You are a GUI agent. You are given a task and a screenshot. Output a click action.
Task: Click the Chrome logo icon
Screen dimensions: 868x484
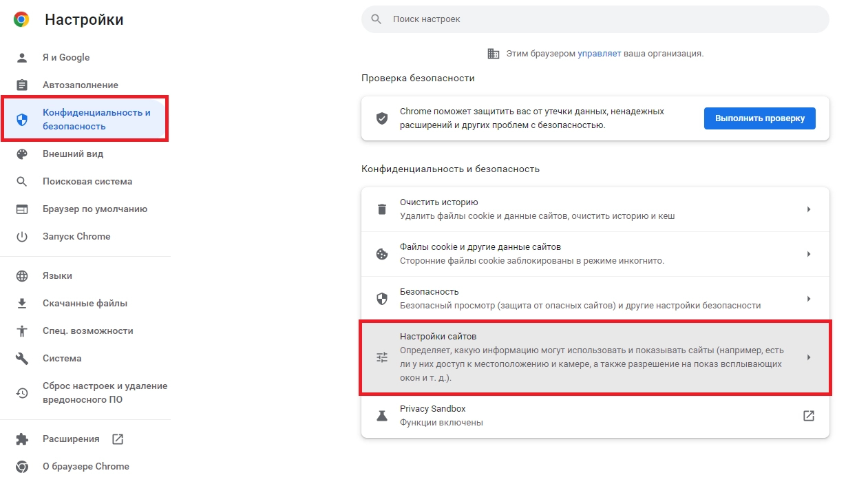coord(21,20)
